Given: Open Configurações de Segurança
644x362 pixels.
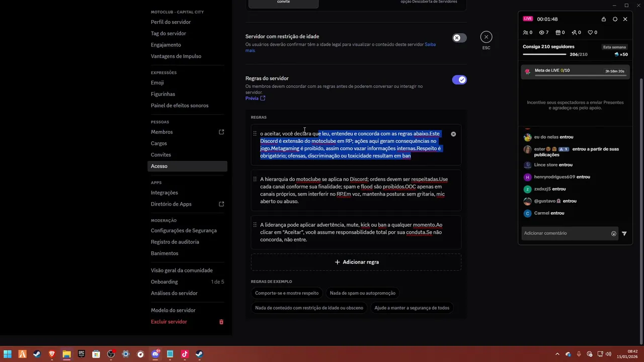Looking at the screenshot, I should (184, 231).
